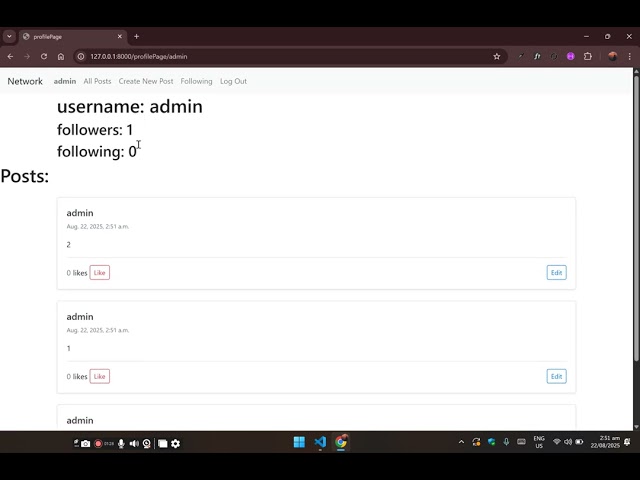Open the clock showing 2:51 am
Viewport: 640px width, 480px height.
(605, 442)
